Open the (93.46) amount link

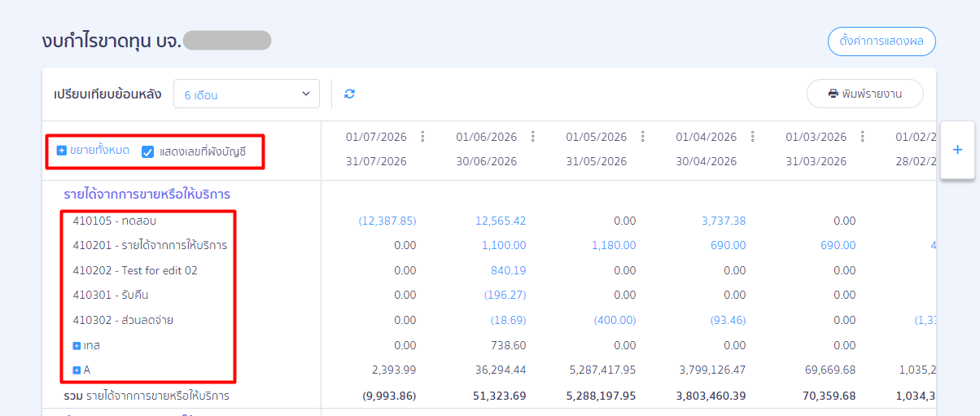[x=727, y=320]
